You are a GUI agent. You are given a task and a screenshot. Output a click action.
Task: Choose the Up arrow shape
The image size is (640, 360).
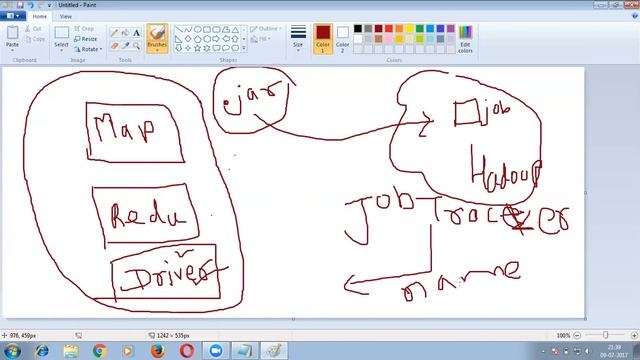[235, 39]
